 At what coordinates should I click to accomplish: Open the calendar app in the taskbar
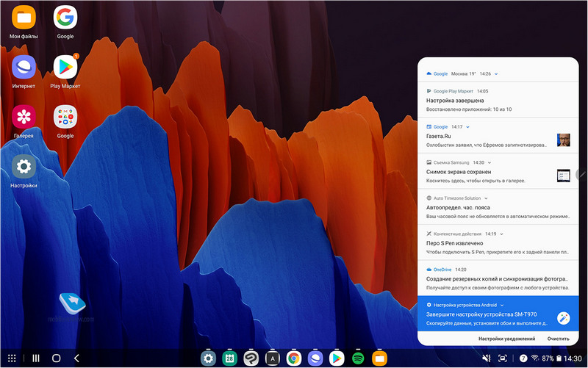pyautogui.click(x=229, y=358)
